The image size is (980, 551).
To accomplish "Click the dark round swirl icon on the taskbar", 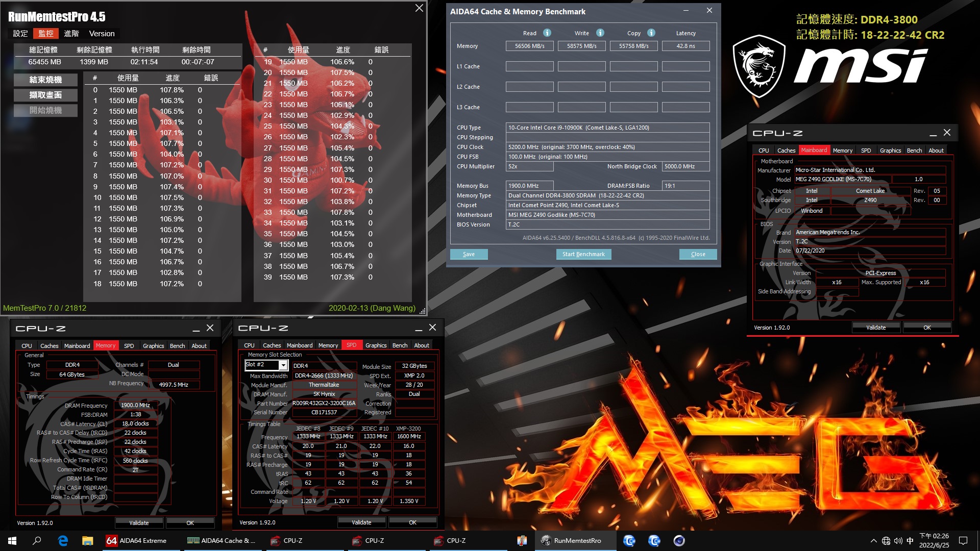I will [x=679, y=541].
